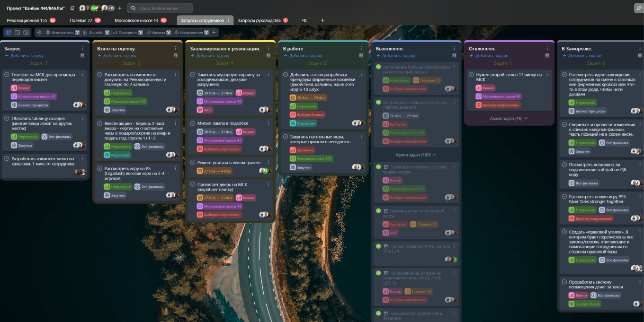The width and height of the screenshot is (644, 322).
Task: Click 'Добавить задачу' in the В работе column
Action: click(303, 56)
